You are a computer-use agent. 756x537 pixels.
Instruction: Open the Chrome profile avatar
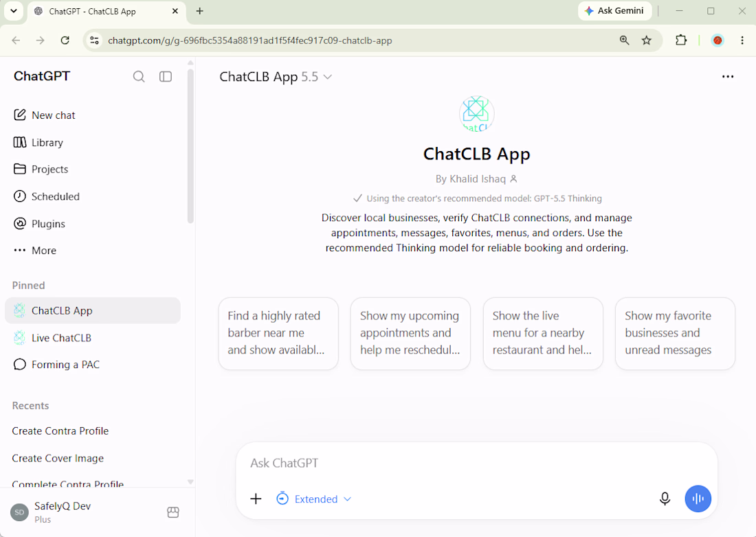[x=718, y=41]
